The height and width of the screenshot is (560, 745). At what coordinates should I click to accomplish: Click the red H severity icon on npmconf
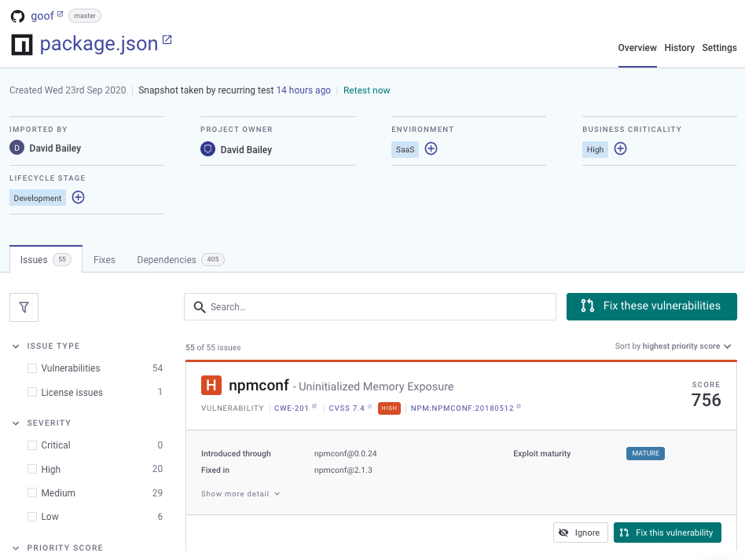[213, 385]
